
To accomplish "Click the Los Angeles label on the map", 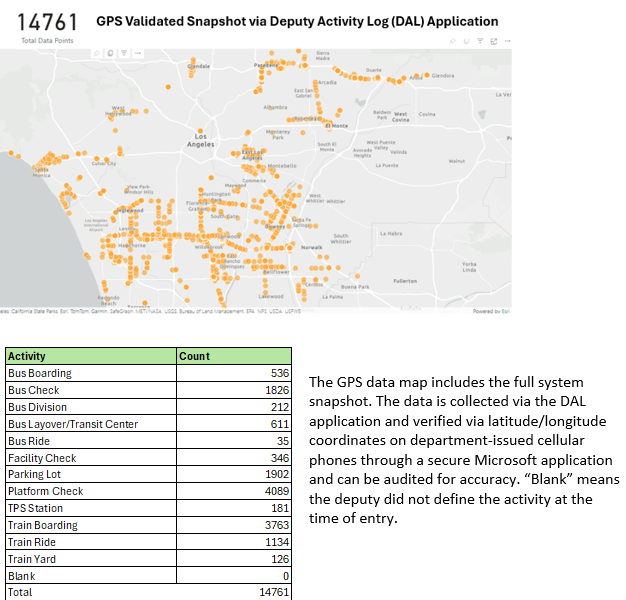I will tap(200, 141).
